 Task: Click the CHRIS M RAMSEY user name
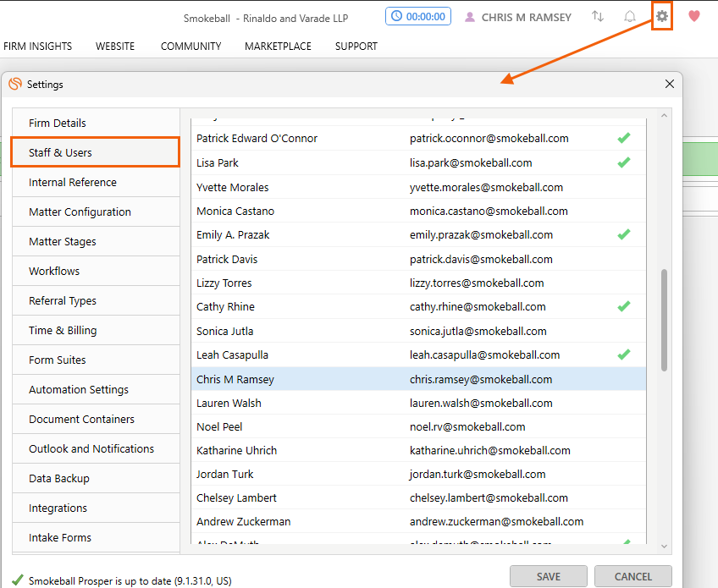click(x=526, y=18)
